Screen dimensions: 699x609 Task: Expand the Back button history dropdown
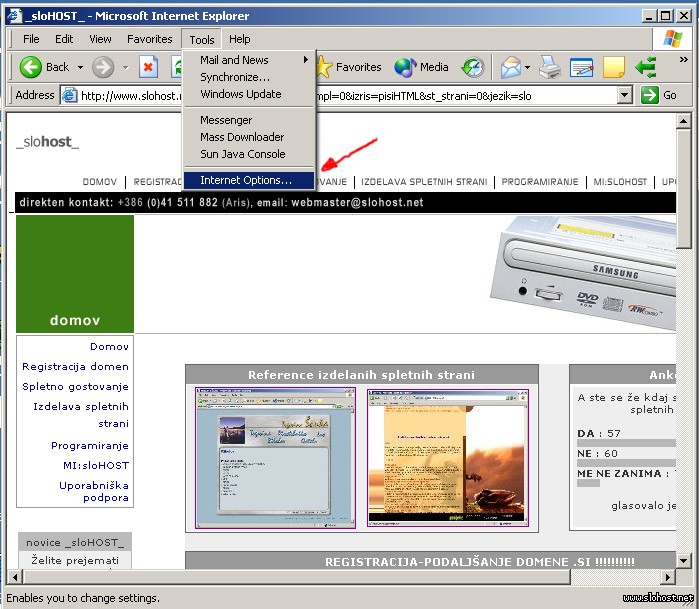(80, 67)
